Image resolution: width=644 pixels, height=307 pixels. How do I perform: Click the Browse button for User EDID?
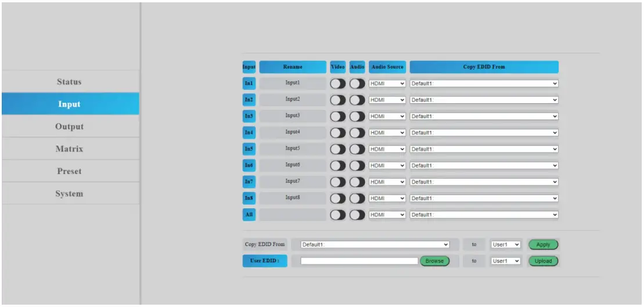[434, 261]
